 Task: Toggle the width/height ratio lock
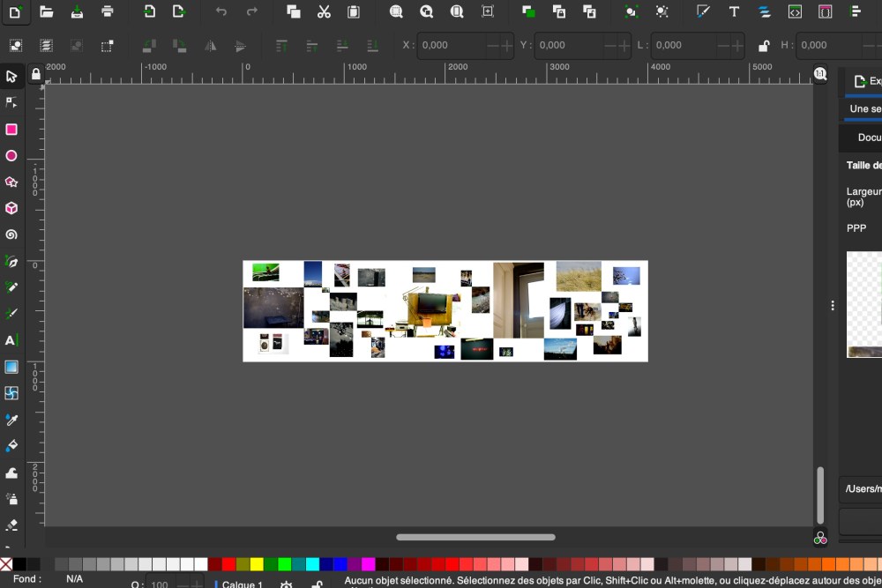[x=764, y=46]
